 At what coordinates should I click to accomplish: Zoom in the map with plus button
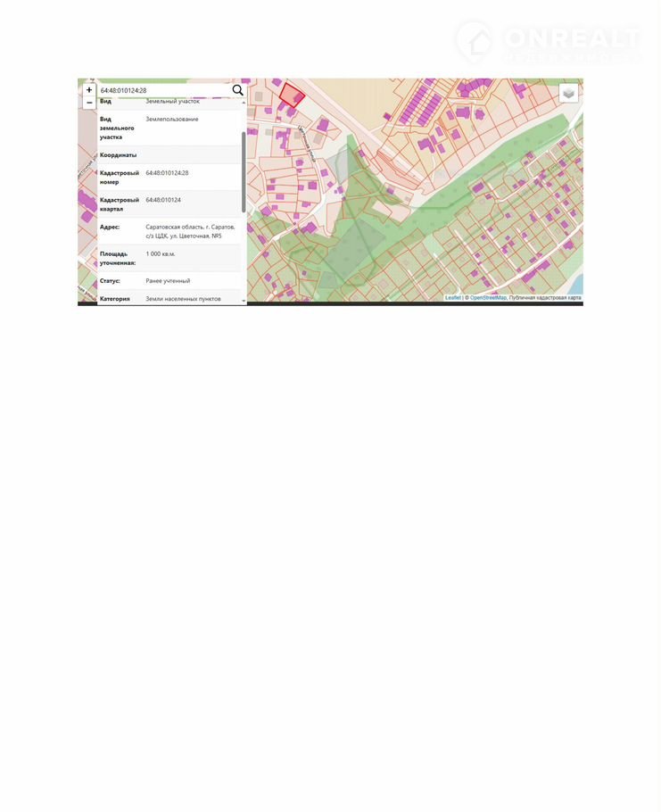pos(89,90)
